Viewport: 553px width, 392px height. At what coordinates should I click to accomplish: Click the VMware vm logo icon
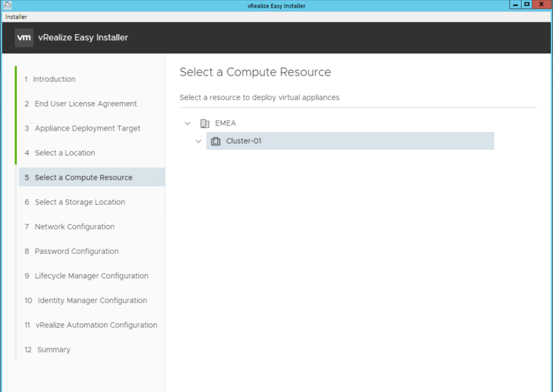[x=24, y=38]
